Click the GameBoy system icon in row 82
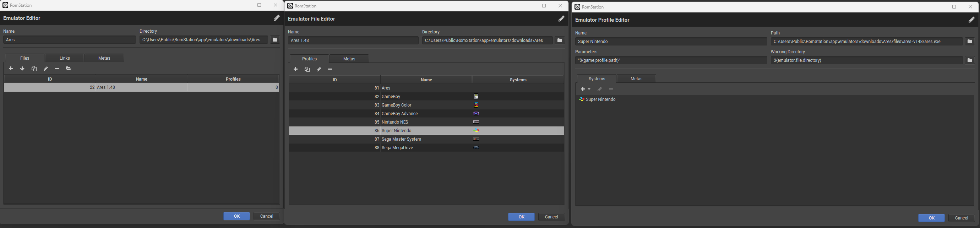980x228 pixels. point(476,96)
